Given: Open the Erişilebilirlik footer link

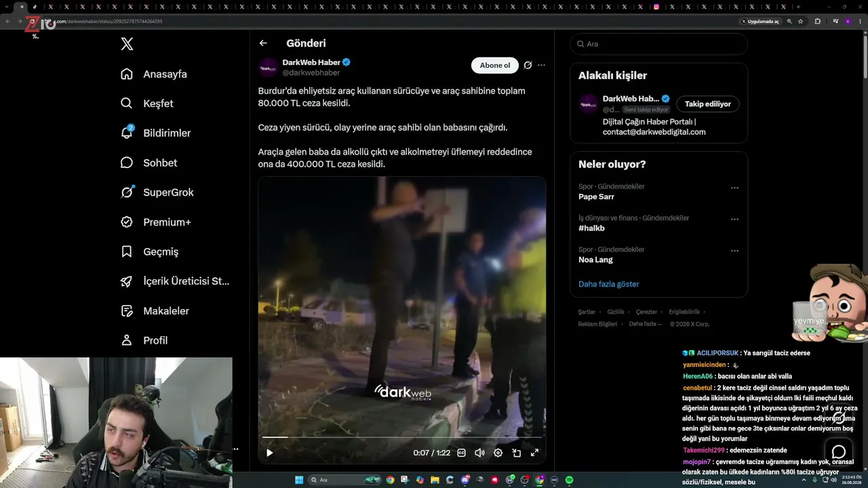Looking at the screenshot, I should (x=684, y=312).
